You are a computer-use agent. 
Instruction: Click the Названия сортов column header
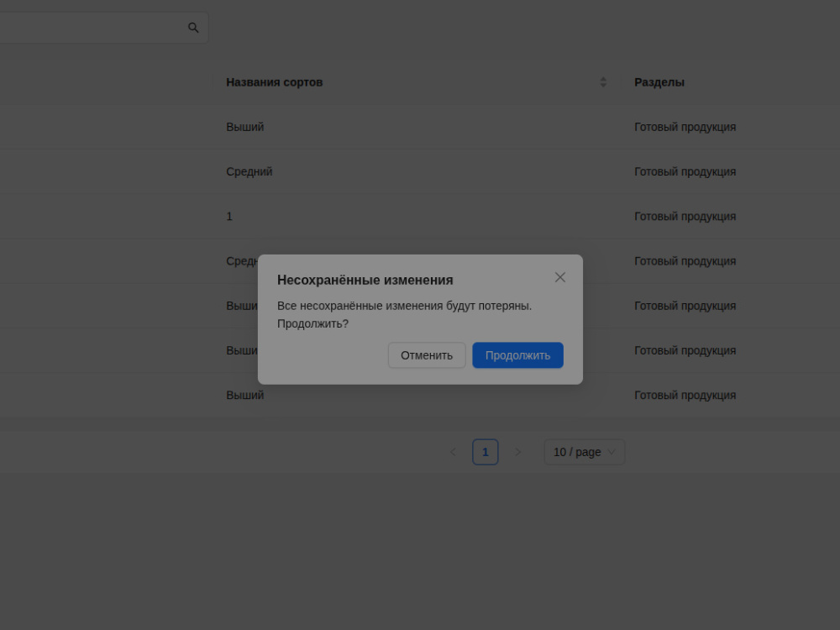pos(417,82)
